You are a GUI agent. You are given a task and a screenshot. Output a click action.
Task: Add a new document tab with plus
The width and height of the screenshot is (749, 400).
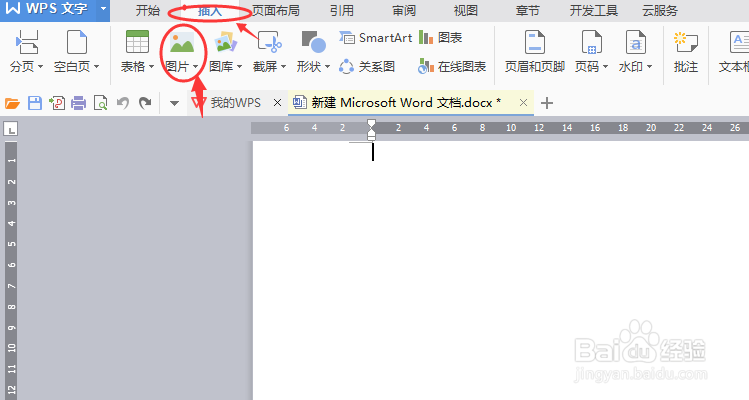(547, 103)
